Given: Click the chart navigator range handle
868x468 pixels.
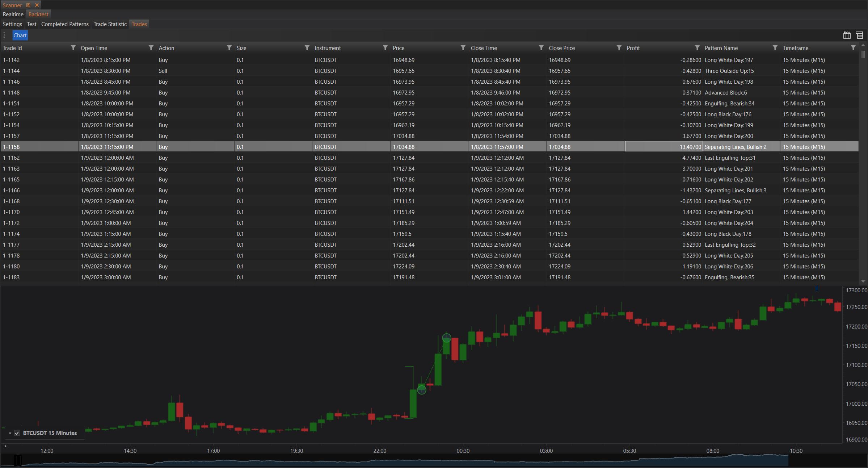Looking at the screenshot, I should click(18, 460).
